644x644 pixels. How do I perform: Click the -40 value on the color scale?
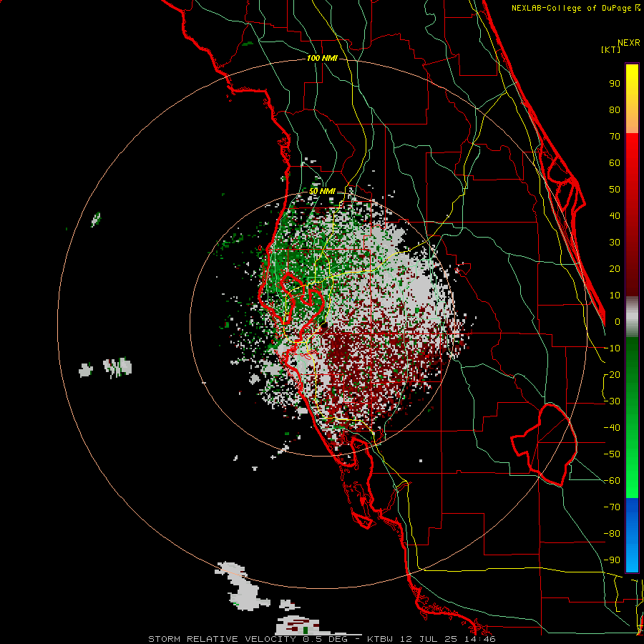pos(612,428)
